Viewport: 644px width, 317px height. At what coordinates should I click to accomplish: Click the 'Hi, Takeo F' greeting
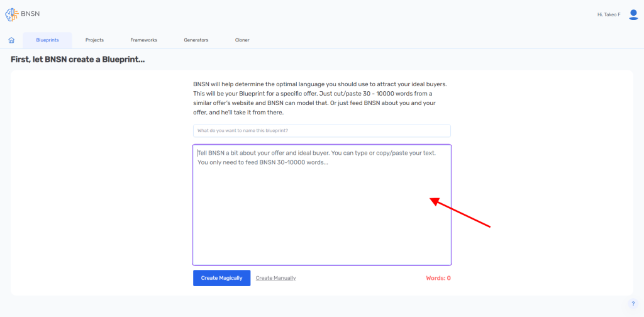(x=609, y=15)
